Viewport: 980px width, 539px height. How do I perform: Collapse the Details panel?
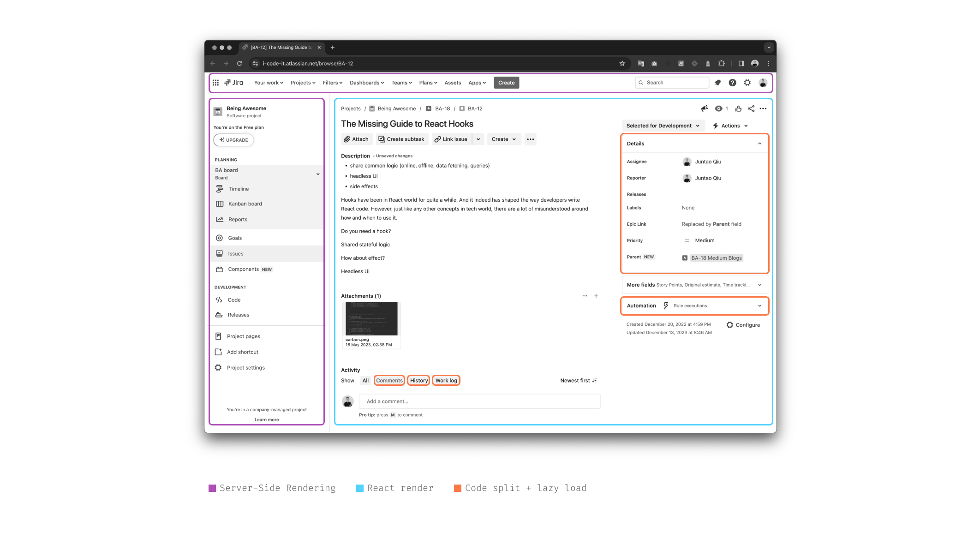coord(759,144)
